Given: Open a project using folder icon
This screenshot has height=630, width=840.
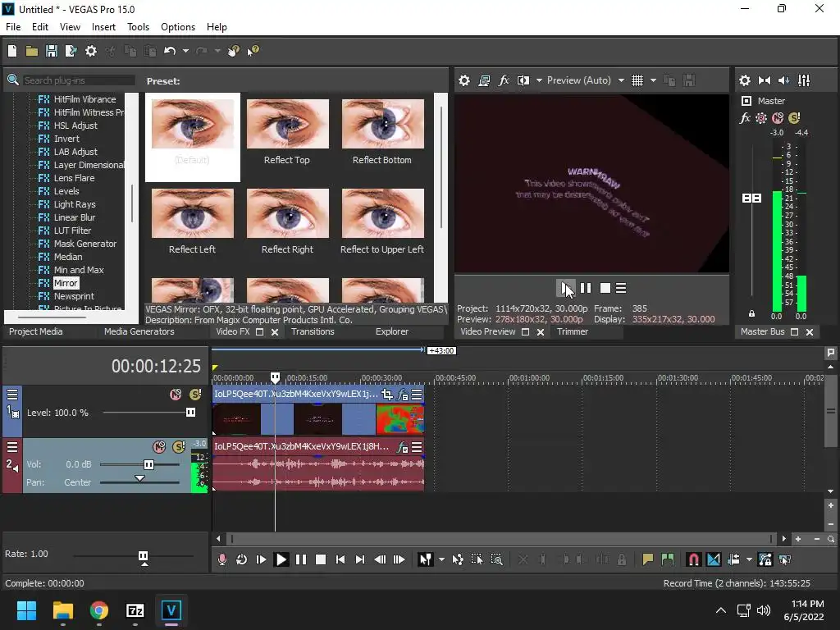Looking at the screenshot, I should (x=32, y=51).
